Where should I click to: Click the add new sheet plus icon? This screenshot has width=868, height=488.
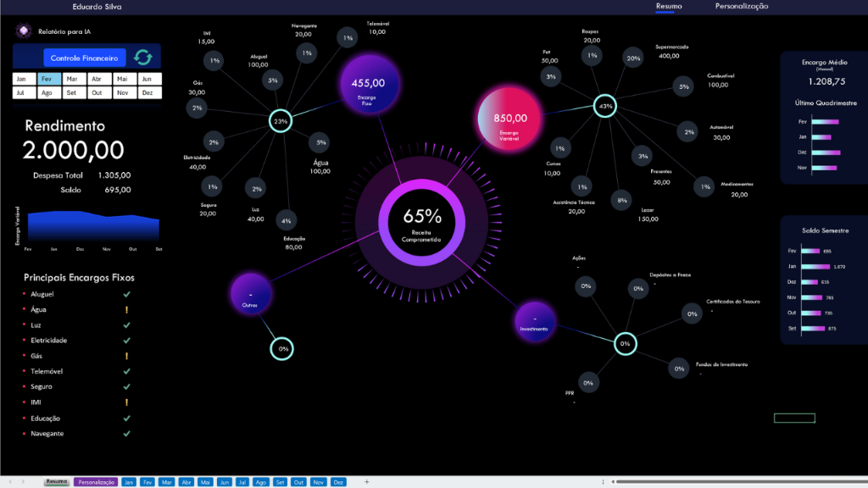click(366, 481)
